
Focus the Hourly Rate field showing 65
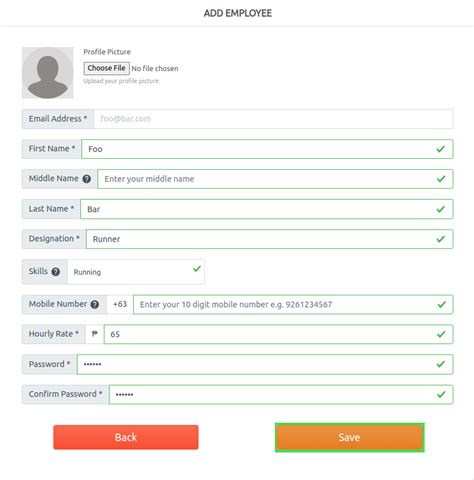click(278, 334)
